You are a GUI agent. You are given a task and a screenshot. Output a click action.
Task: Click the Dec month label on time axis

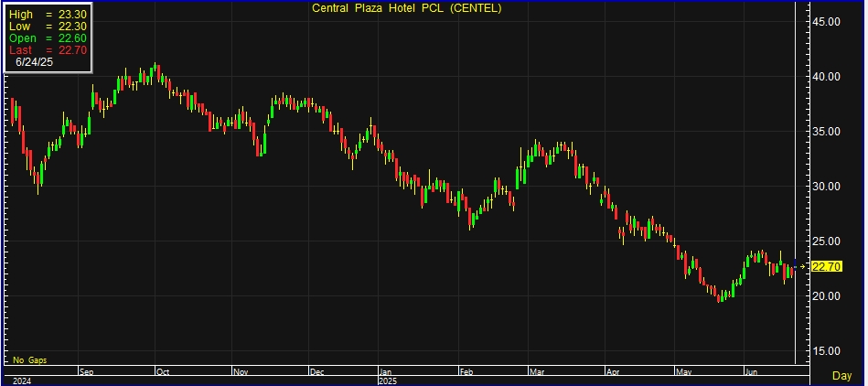[316, 371]
